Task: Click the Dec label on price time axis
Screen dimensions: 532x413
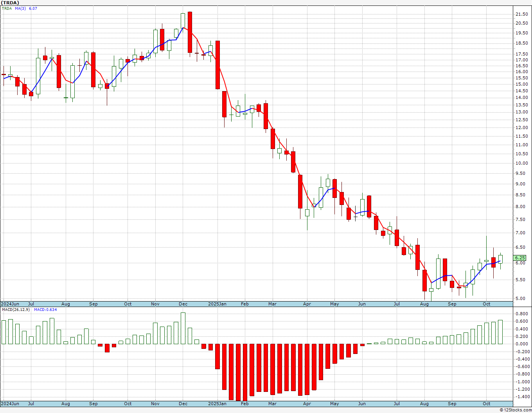Action: [183, 304]
